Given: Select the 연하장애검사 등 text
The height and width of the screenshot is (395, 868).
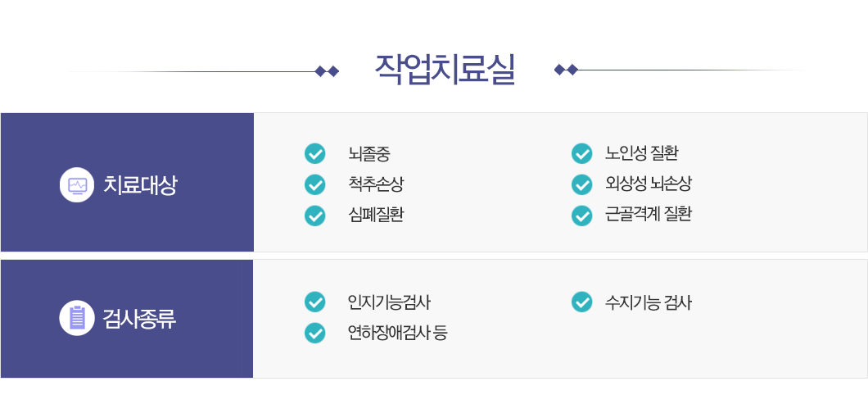Looking at the screenshot, I should (x=397, y=333).
